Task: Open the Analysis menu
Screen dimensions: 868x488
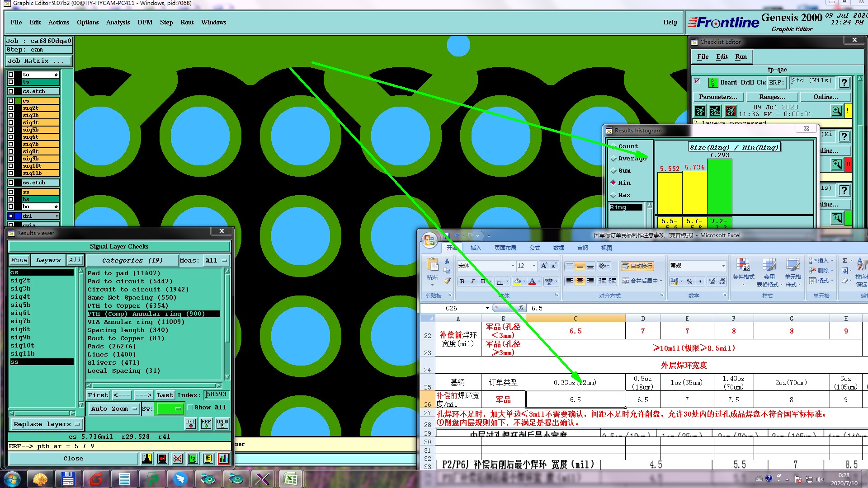Action: (x=118, y=22)
